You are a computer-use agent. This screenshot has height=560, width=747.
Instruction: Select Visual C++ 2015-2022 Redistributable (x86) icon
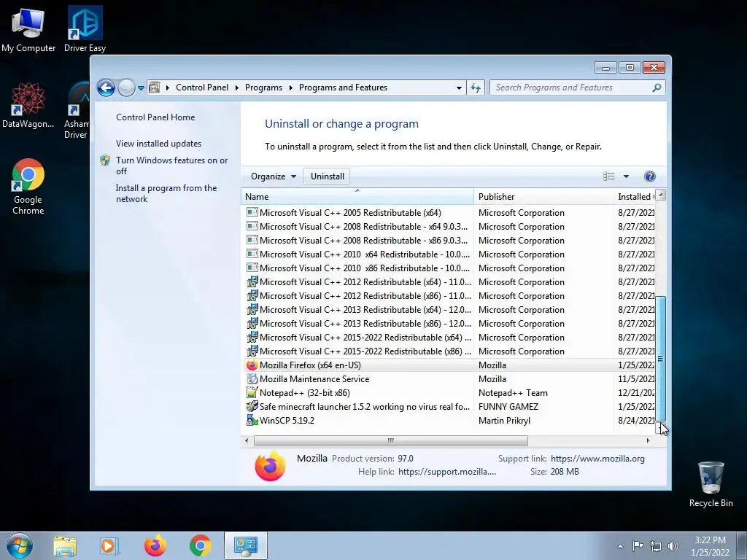[x=252, y=351]
